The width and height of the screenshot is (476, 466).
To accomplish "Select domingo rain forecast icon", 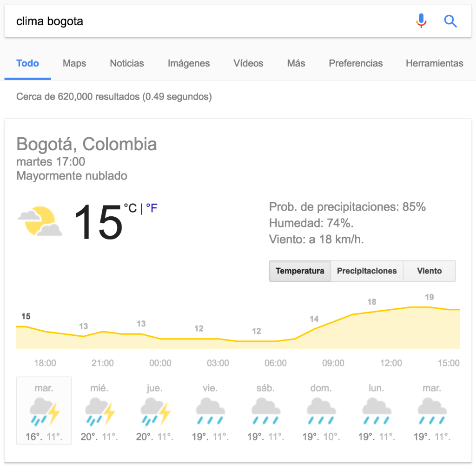I will pos(321,411).
